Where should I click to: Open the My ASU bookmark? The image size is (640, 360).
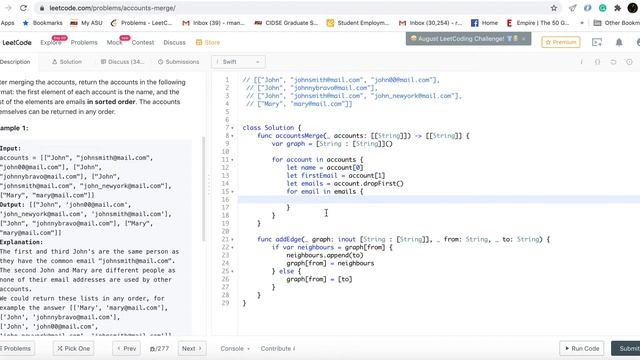click(87, 23)
